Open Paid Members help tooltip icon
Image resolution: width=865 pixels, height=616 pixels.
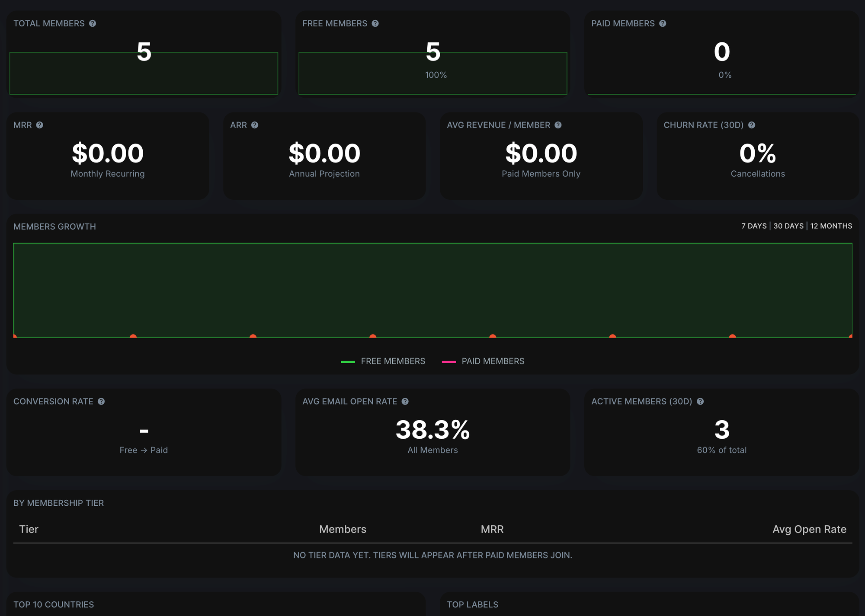pyautogui.click(x=663, y=23)
